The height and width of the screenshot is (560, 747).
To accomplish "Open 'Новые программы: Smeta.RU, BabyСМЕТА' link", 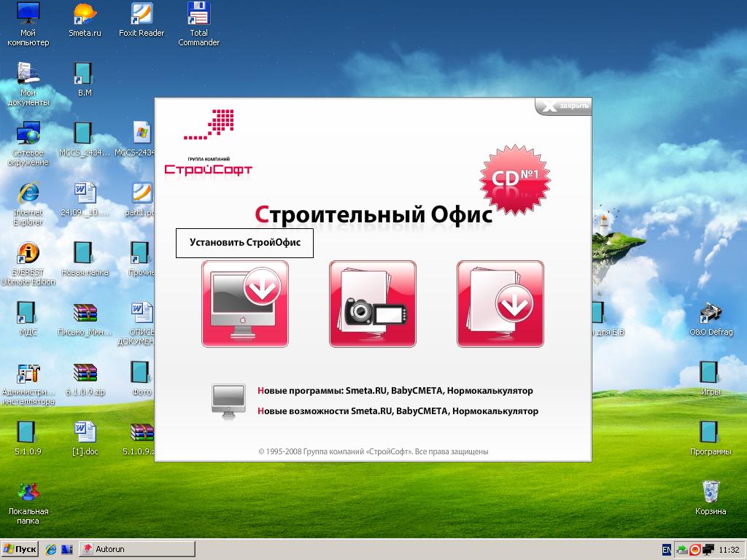I will point(395,391).
